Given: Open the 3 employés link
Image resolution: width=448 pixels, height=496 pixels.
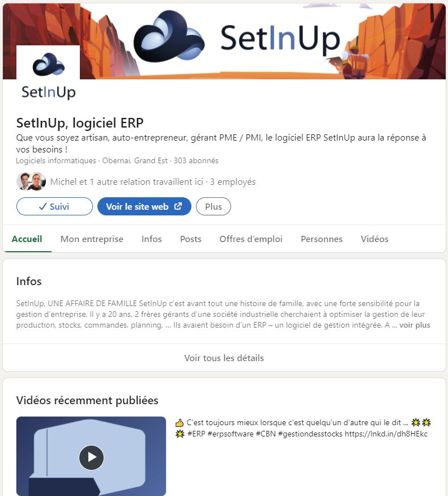Looking at the screenshot, I should click(233, 182).
